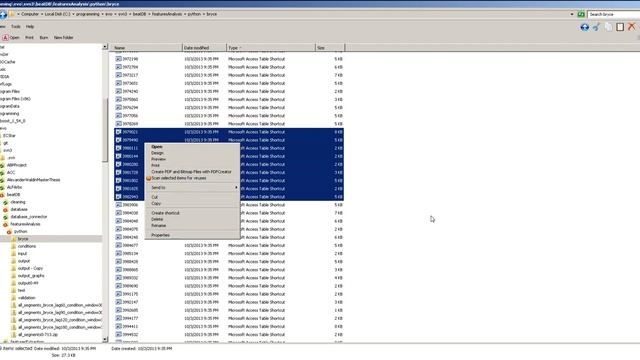Click the versioned folder icon beside cleaning
This screenshot has width=640, height=360.
tap(6, 202)
